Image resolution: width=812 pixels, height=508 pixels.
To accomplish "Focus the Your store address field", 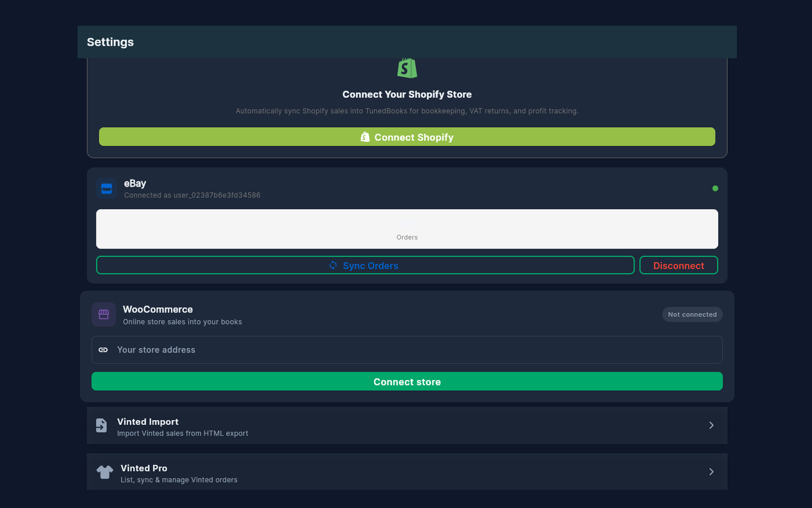I will coord(407,350).
